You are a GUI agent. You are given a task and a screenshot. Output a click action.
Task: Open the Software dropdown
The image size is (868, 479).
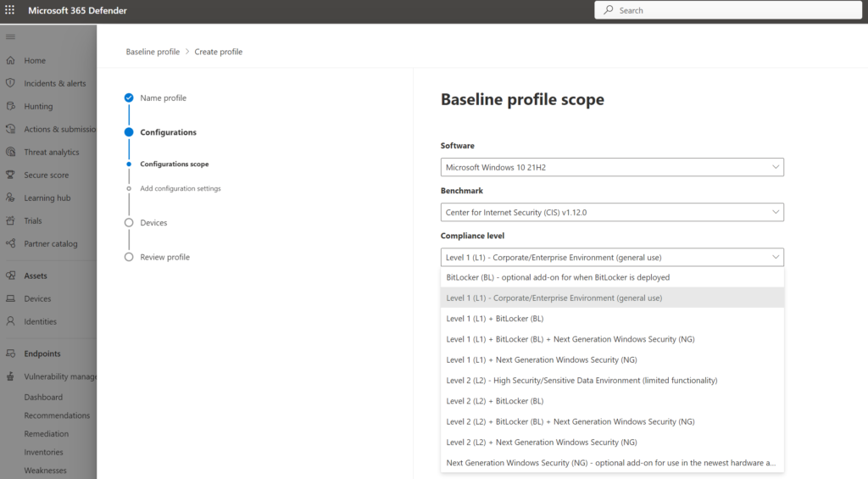[612, 167]
